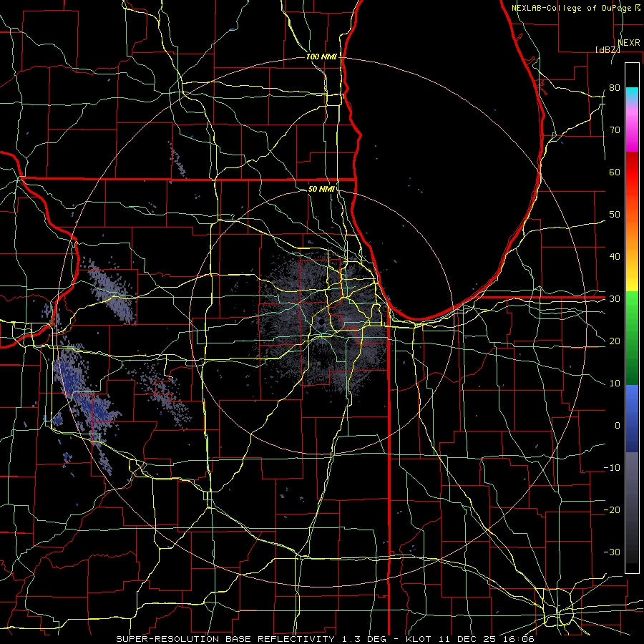
Task: Click the red segment of the dBZ color bar
Action: 632,172
